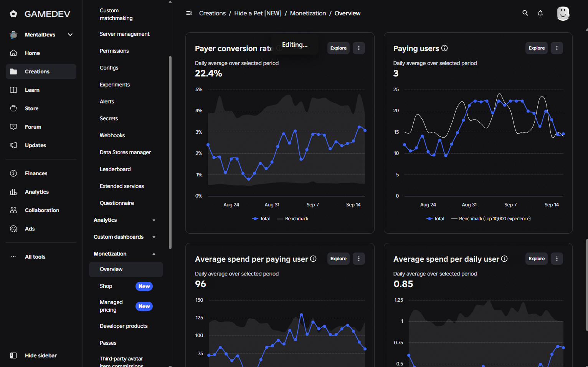The width and height of the screenshot is (588, 367).
Task: Open more options for Payer conversion rate
Action: click(358, 48)
